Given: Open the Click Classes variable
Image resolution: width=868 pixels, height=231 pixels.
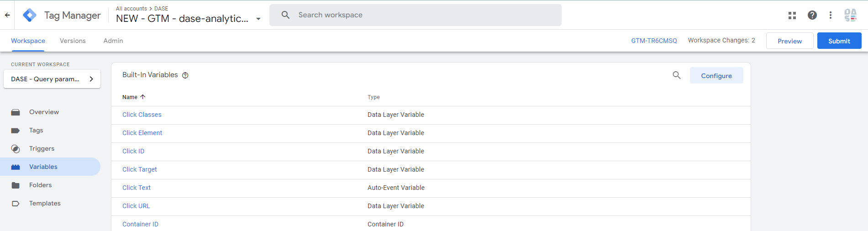Looking at the screenshot, I should coord(142,115).
